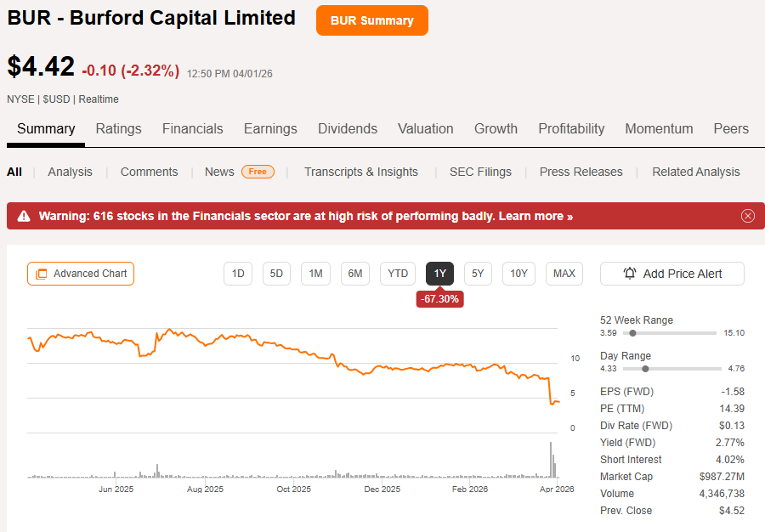Select the 1M chart range

coord(315,274)
